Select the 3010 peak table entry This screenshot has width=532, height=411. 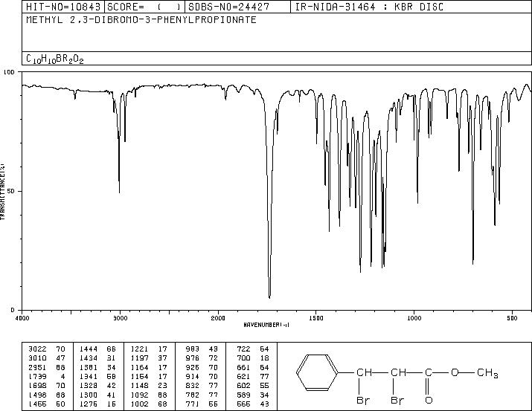tap(47, 358)
